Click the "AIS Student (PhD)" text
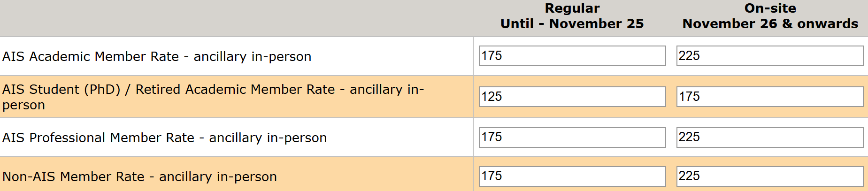 [x=61, y=90]
